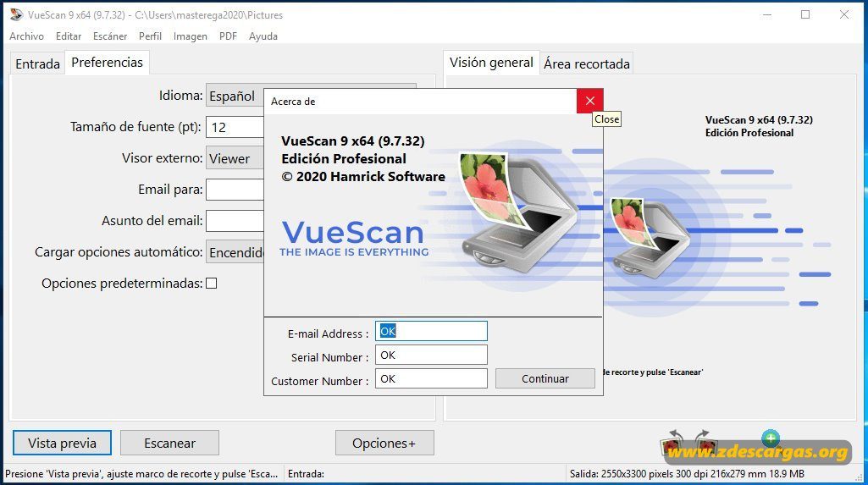Expand the Cargar opciones automático dropdown
The width and height of the screenshot is (868, 485).
click(x=235, y=252)
